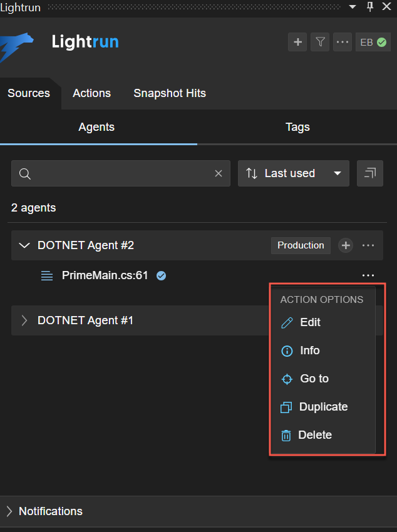Click the EB account status button

[x=373, y=42]
